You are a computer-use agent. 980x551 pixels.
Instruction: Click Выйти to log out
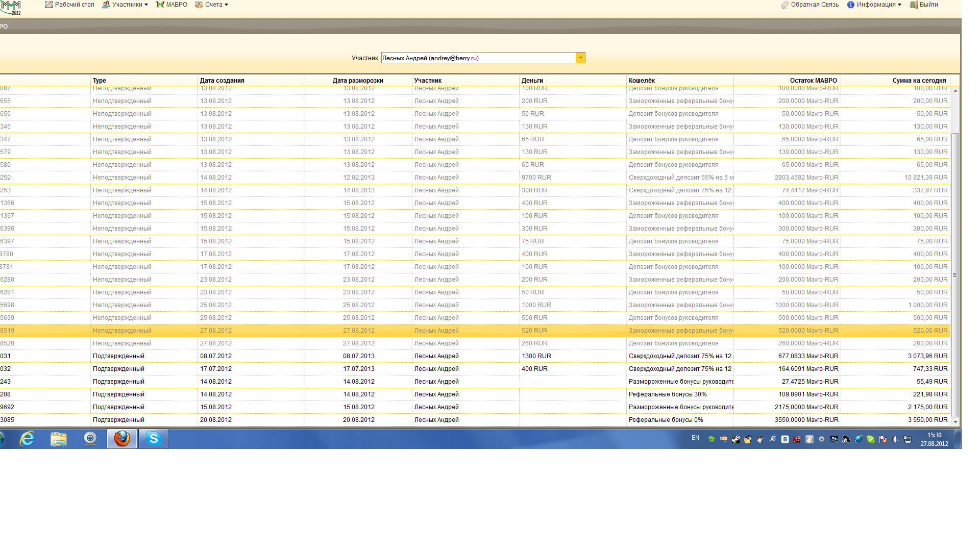point(924,5)
